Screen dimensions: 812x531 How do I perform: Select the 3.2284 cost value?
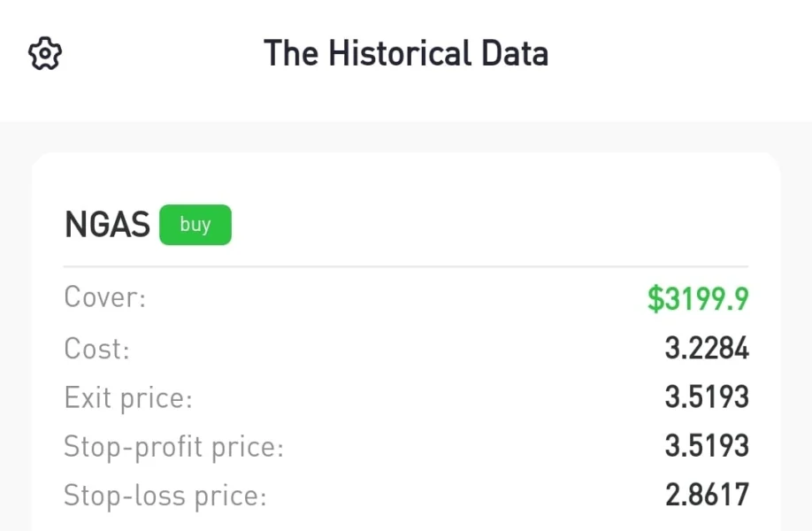coord(707,349)
